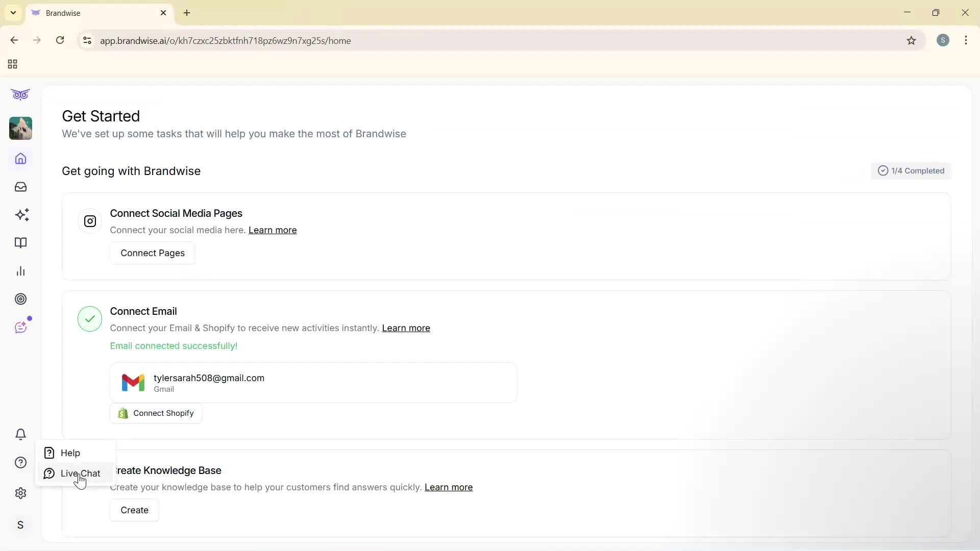This screenshot has width=980, height=551.
Task: Open the target/goals sidebar icon
Action: [x=20, y=299]
